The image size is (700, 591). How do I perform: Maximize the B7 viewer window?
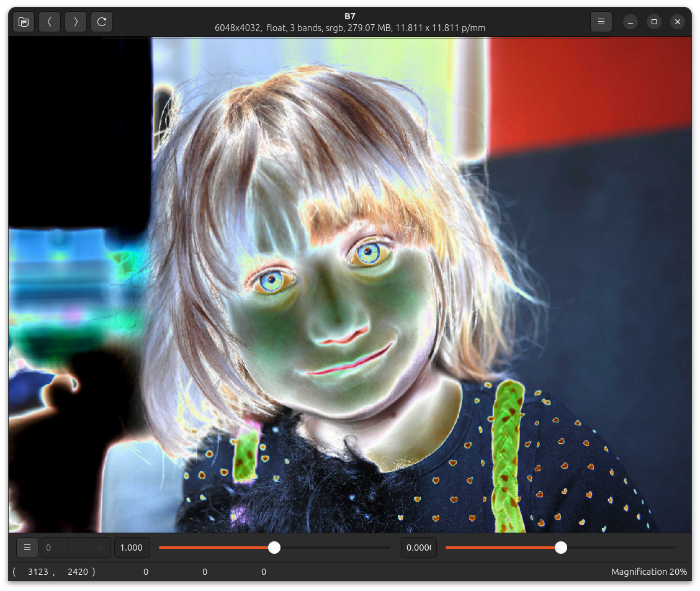(x=654, y=22)
